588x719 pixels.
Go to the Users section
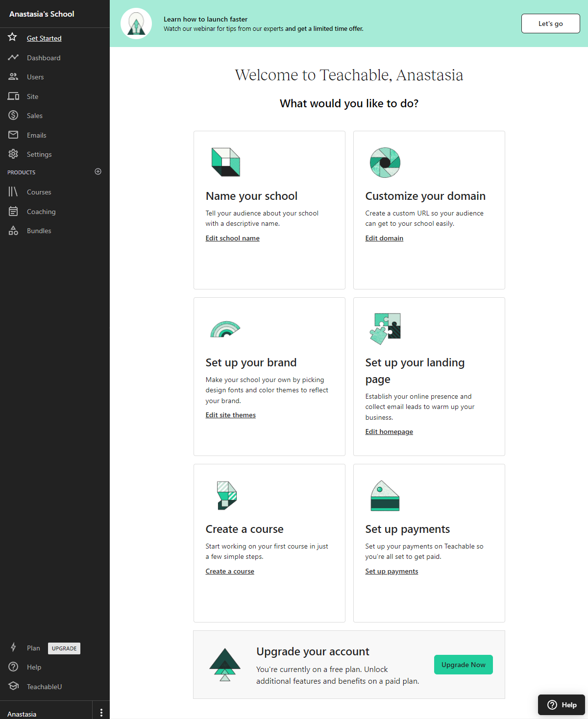35,77
